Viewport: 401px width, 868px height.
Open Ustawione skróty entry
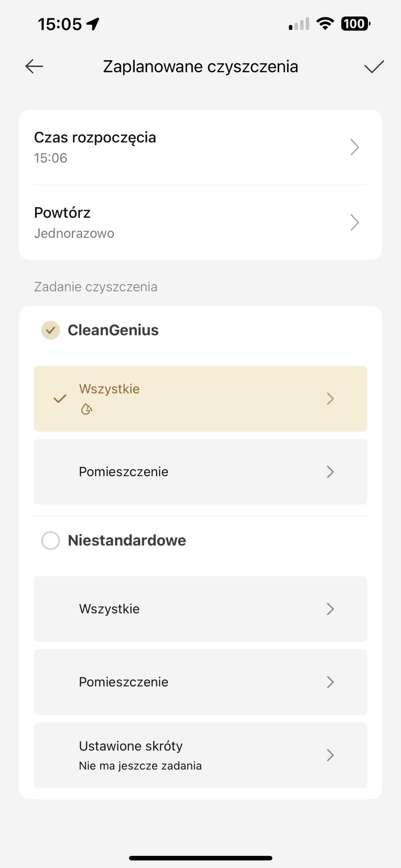[x=200, y=755]
